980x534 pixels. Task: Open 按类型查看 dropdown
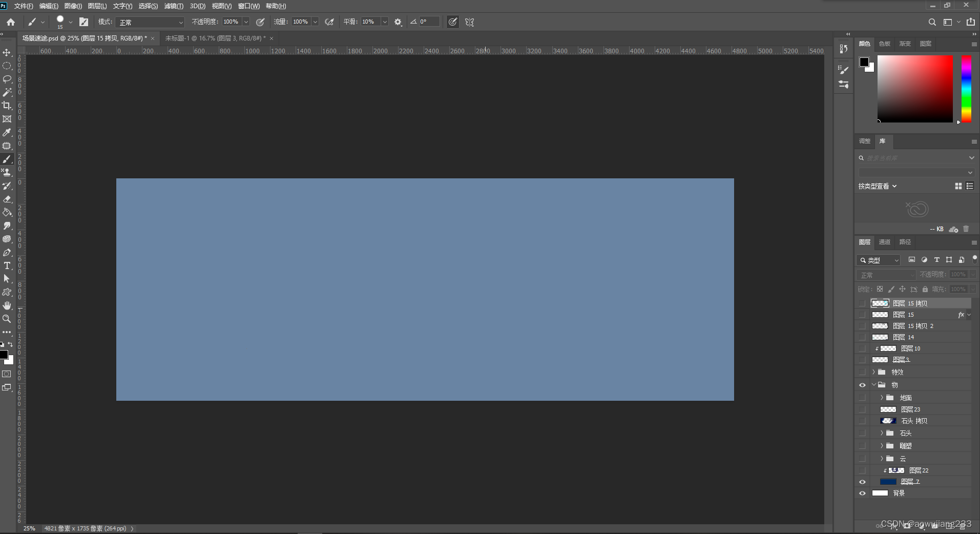point(878,186)
